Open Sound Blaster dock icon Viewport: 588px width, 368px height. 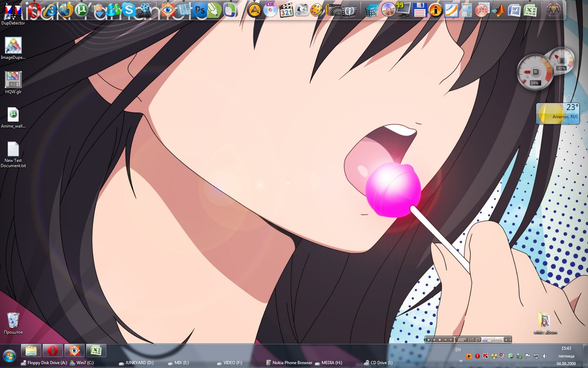[334, 10]
